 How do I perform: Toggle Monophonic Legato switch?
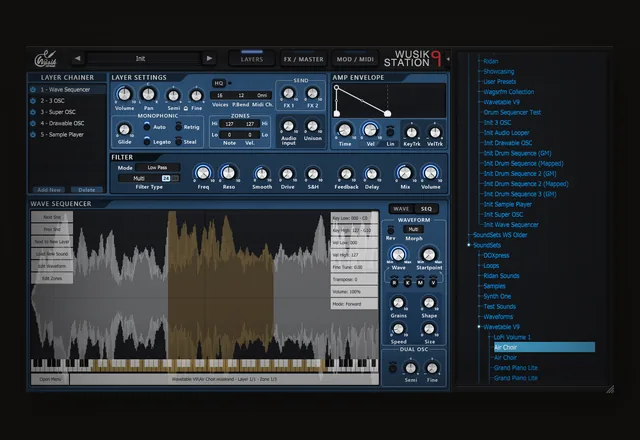coord(147,141)
